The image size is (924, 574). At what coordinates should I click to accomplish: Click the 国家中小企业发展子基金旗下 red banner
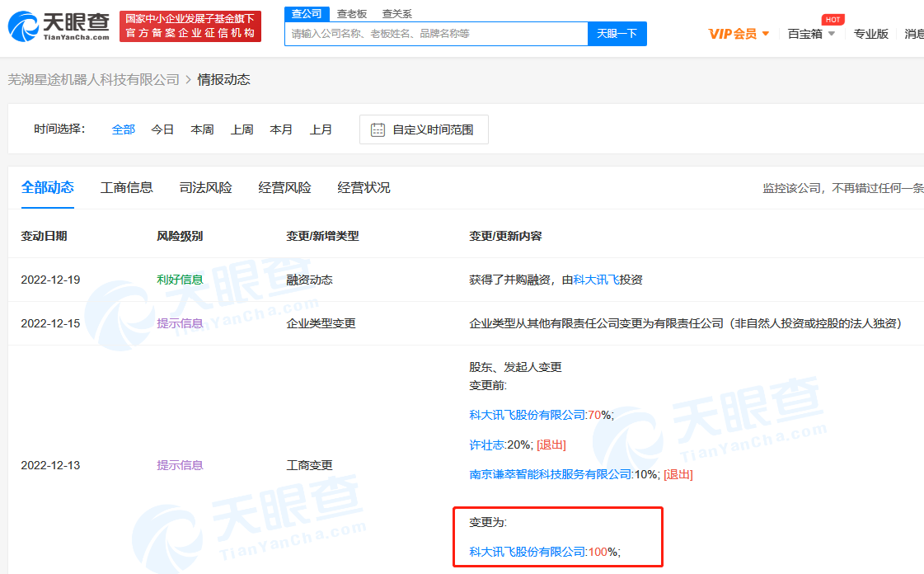(x=190, y=26)
